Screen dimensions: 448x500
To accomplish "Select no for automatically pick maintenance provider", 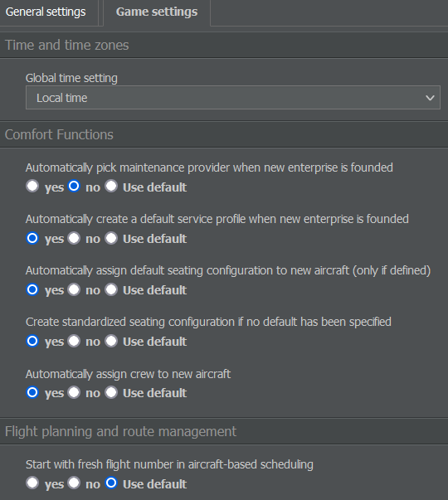I will (74, 187).
